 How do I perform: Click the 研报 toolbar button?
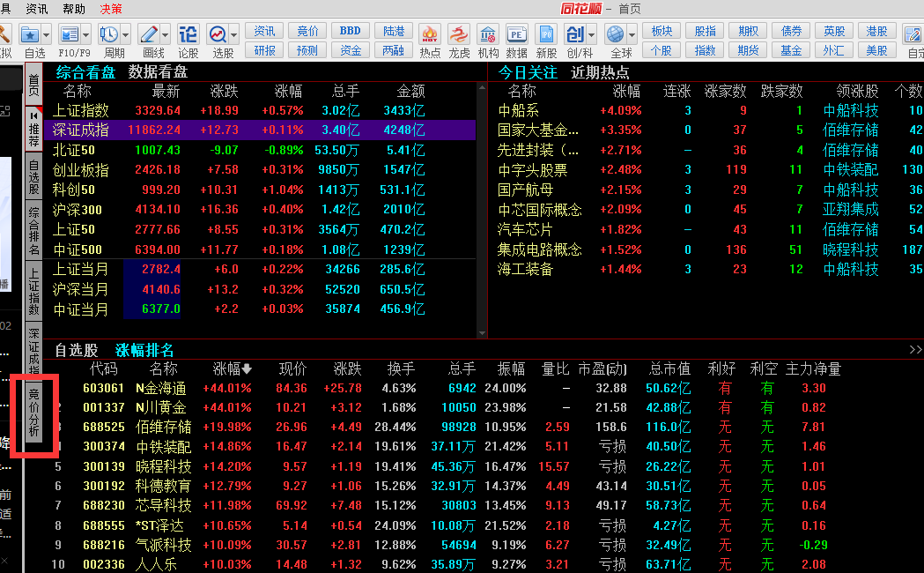pos(264,50)
